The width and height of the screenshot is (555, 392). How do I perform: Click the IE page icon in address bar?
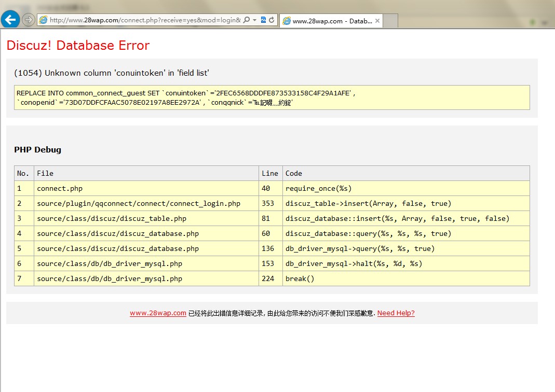pyautogui.click(x=44, y=20)
